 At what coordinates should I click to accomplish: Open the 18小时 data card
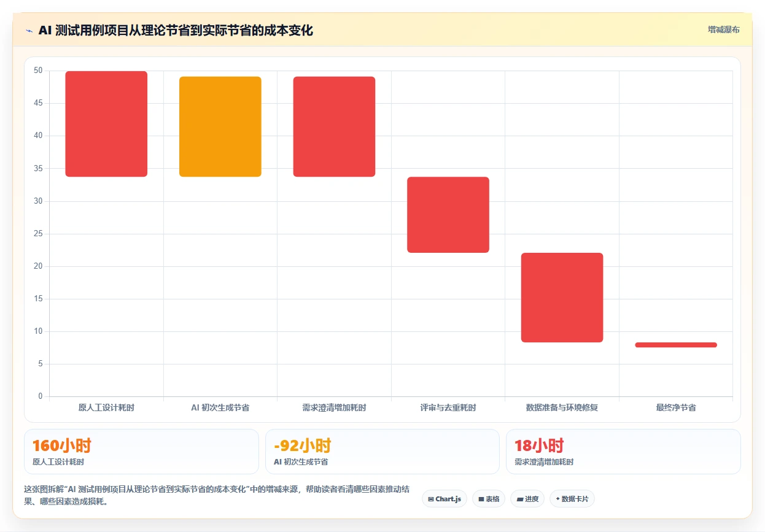(x=623, y=452)
